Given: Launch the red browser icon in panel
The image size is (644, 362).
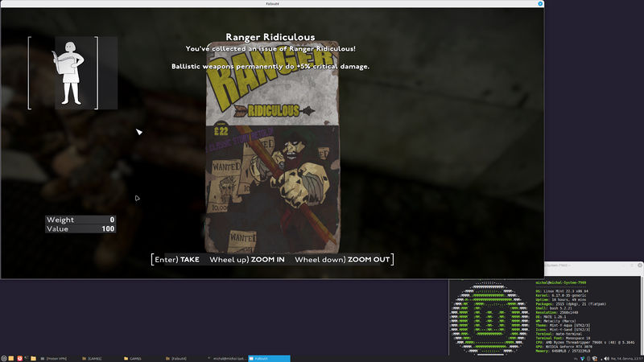Looking at the screenshot, I should (19, 358).
